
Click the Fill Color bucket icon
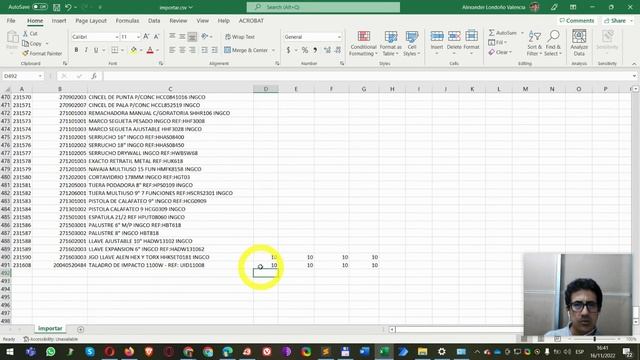click(133, 50)
